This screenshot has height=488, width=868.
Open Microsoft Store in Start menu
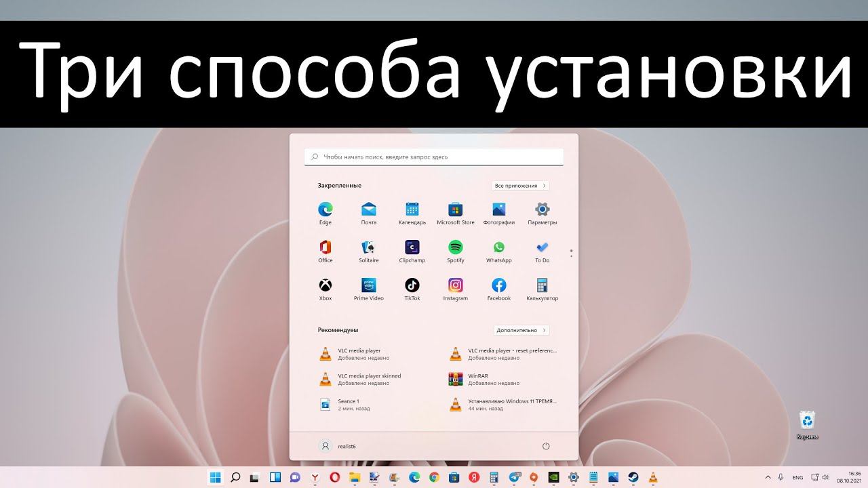pyautogui.click(x=456, y=213)
